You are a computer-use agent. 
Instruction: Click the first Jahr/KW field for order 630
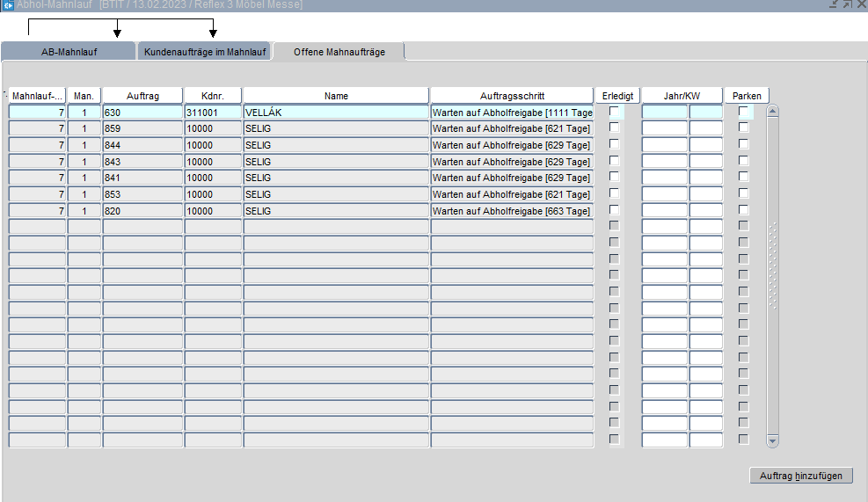pyautogui.click(x=664, y=113)
